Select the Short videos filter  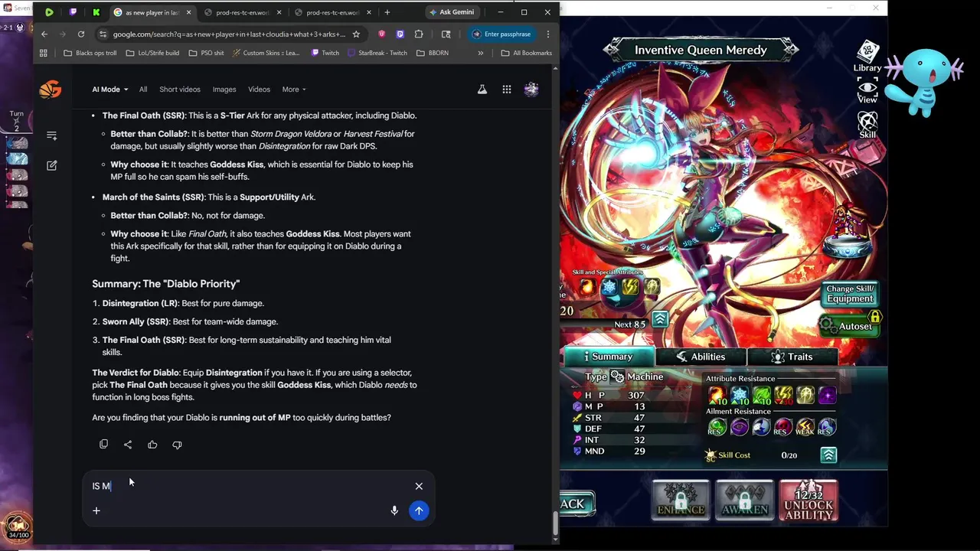(180, 90)
